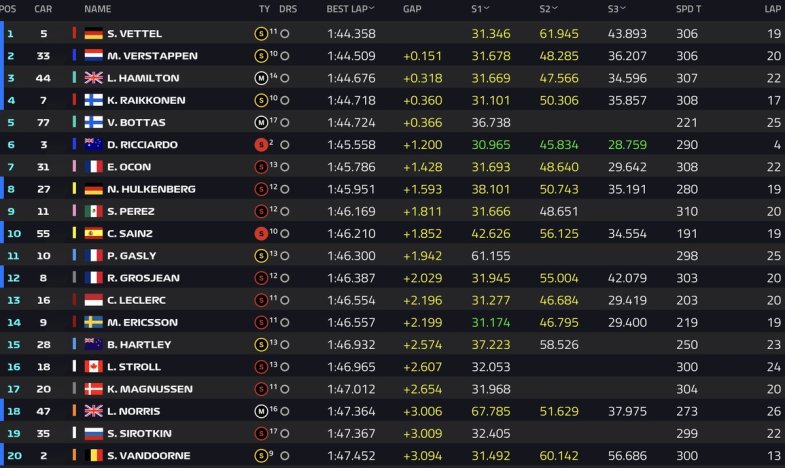The image size is (785, 468).
Task: Click Ricciardo's red supersoft tyre icon
Action: pos(261,145)
